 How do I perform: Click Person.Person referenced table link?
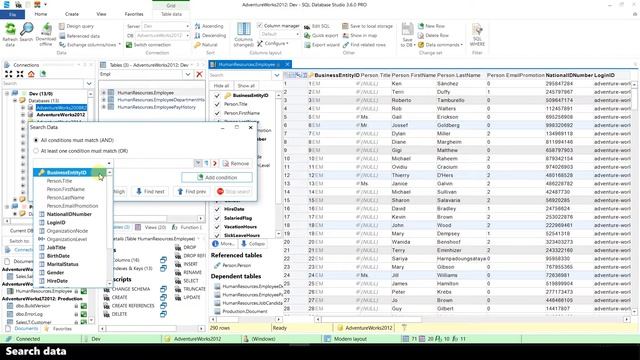click(237, 265)
